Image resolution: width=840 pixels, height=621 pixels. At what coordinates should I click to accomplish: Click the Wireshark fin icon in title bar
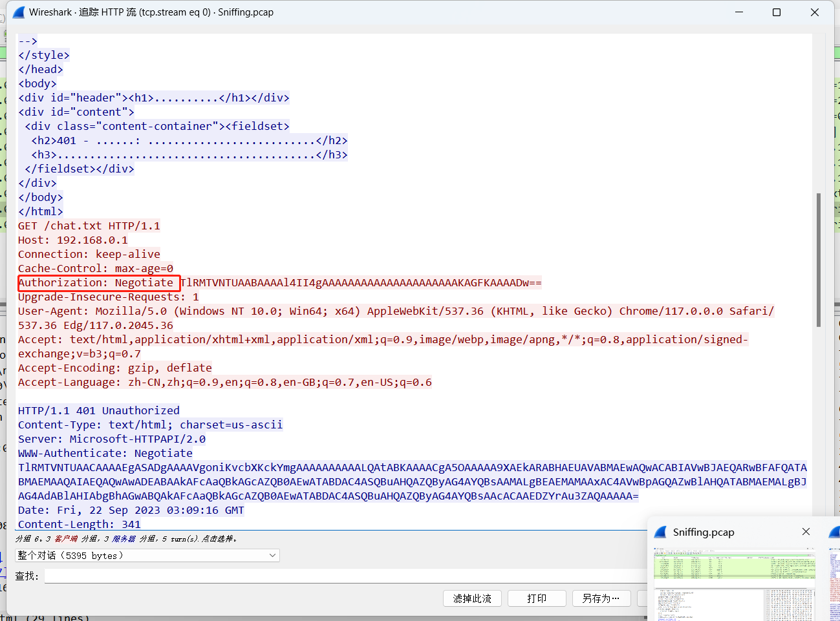[18, 12]
